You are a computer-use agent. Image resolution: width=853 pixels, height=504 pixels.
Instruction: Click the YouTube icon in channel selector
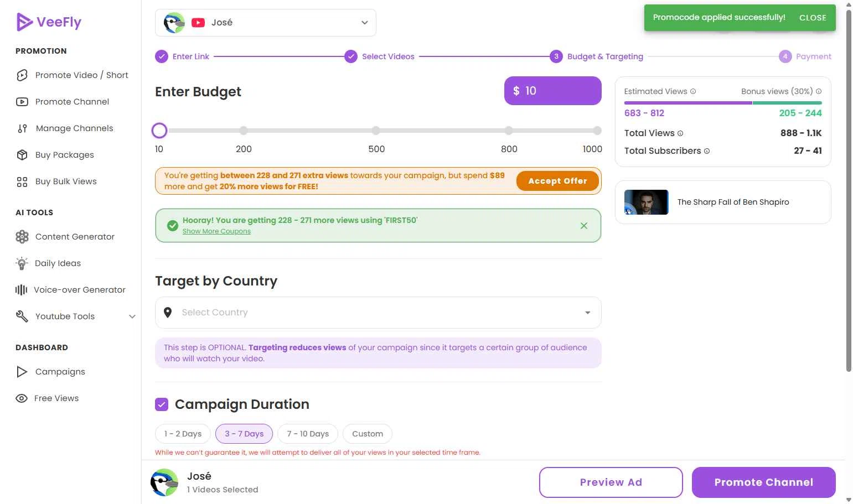[x=198, y=23]
